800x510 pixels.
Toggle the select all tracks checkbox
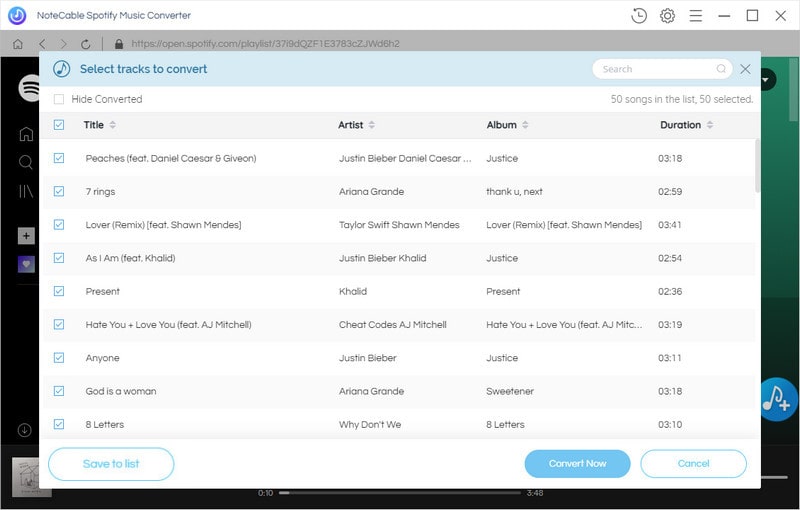pos(59,125)
